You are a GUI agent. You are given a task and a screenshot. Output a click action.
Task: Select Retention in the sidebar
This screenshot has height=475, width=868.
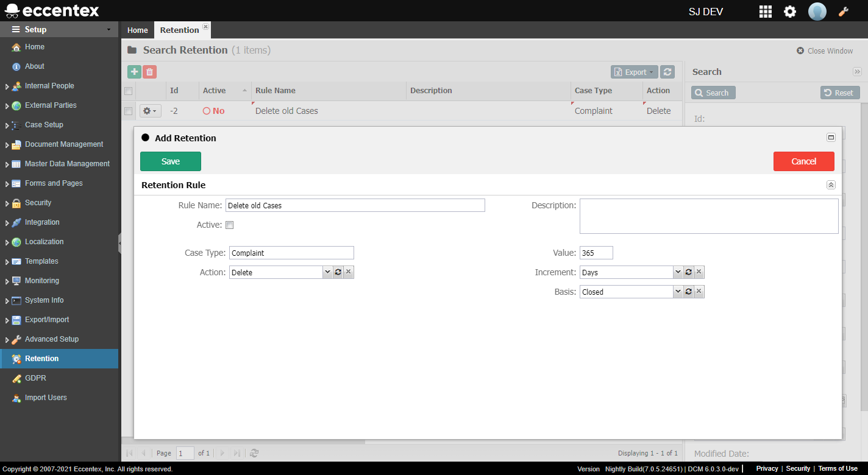[59, 359]
